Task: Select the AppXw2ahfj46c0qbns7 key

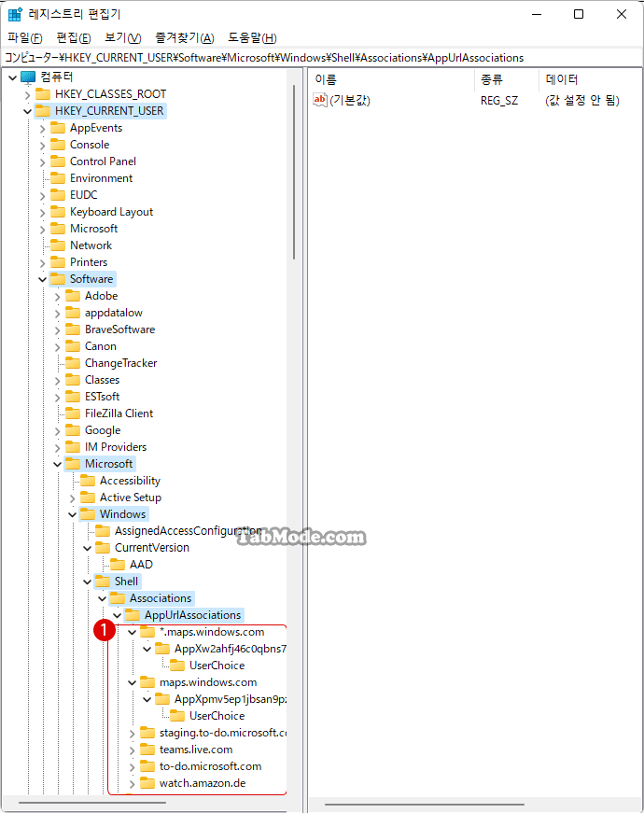Action: click(231, 649)
